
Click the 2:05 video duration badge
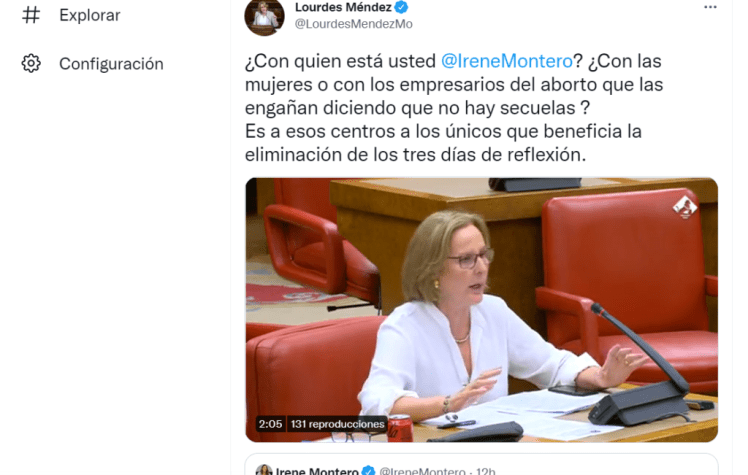click(270, 424)
